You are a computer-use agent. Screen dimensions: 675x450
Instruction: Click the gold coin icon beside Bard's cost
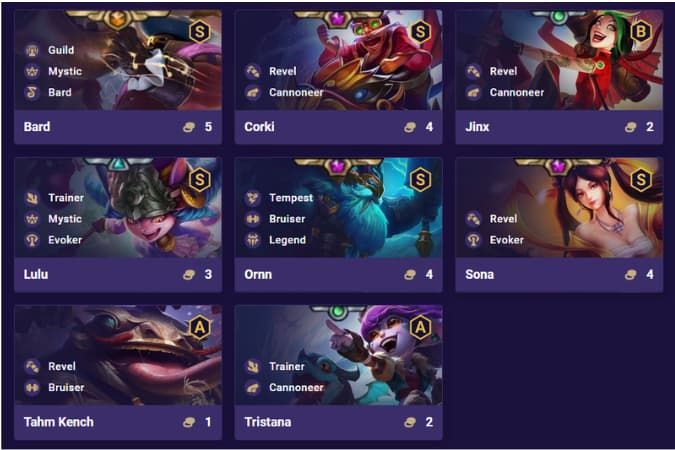click(189, 127)
